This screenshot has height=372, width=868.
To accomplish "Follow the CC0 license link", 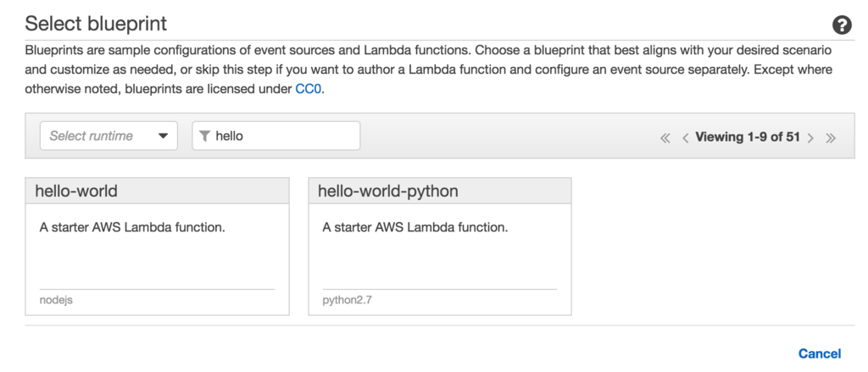I will 308,89.
